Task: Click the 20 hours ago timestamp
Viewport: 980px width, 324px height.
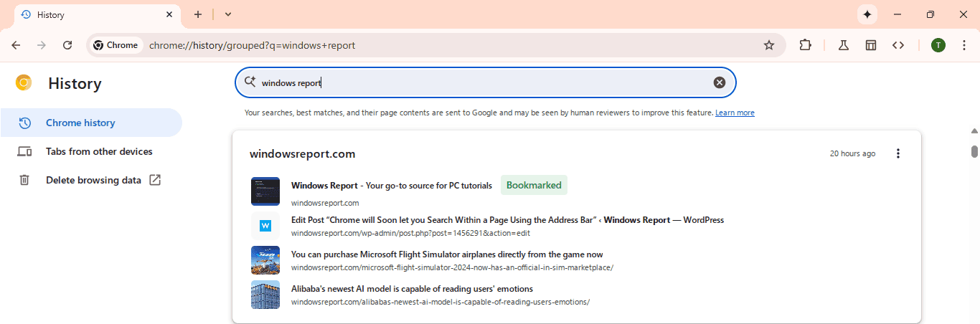Action: pos(852,153)
